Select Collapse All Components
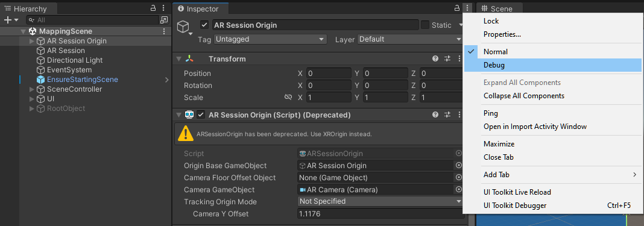Screen dimensions: 644x226 (553, 96)
